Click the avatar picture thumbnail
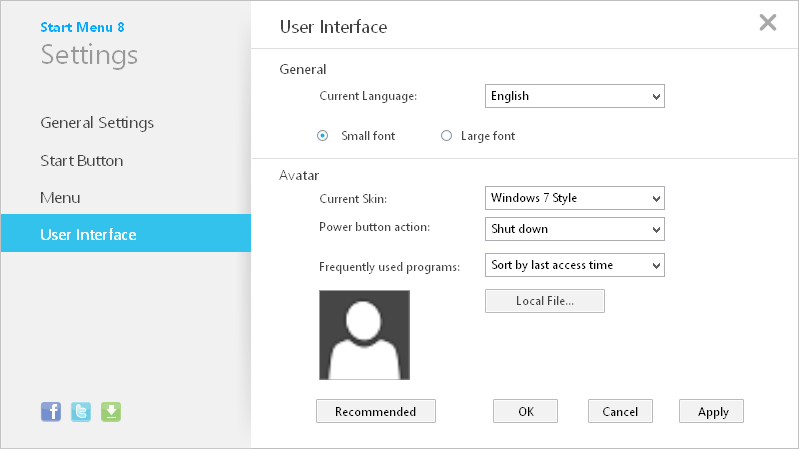 click(364, 335)
